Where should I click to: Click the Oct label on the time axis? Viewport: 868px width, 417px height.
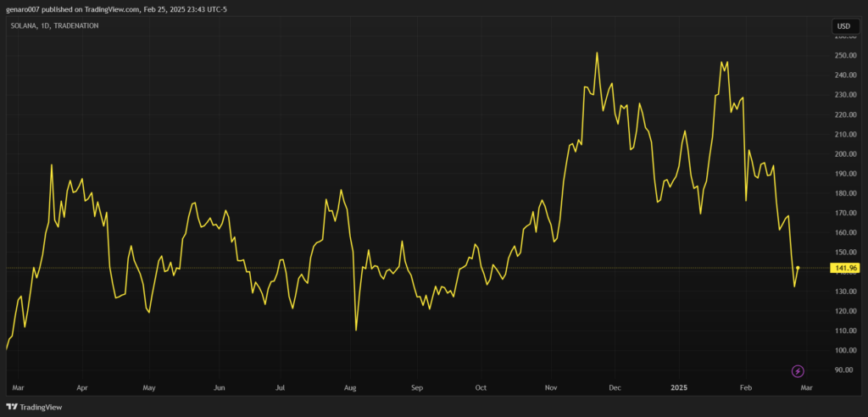tap(481, 388)
